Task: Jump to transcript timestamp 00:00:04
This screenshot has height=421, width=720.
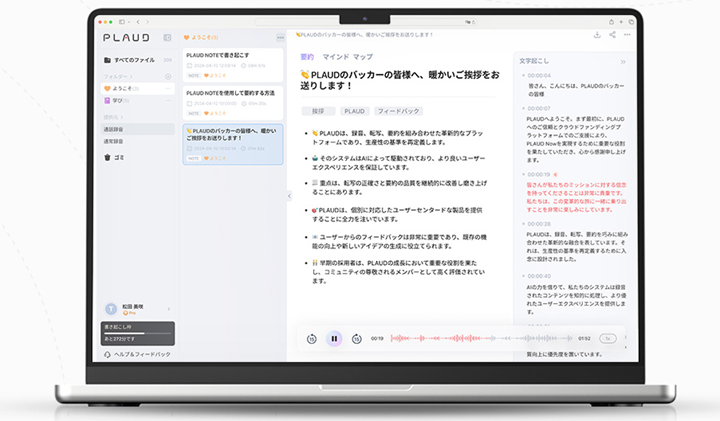Action: coord(539,75)
